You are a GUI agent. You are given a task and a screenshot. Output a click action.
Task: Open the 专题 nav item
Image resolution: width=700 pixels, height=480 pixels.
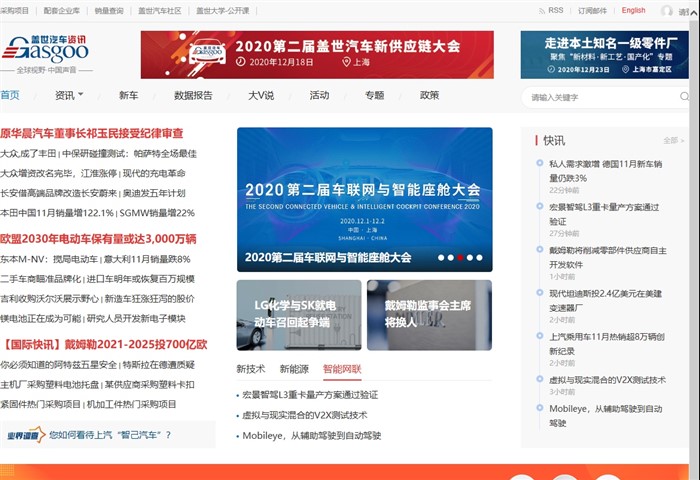pyautogui.click(x=375, y=95)
